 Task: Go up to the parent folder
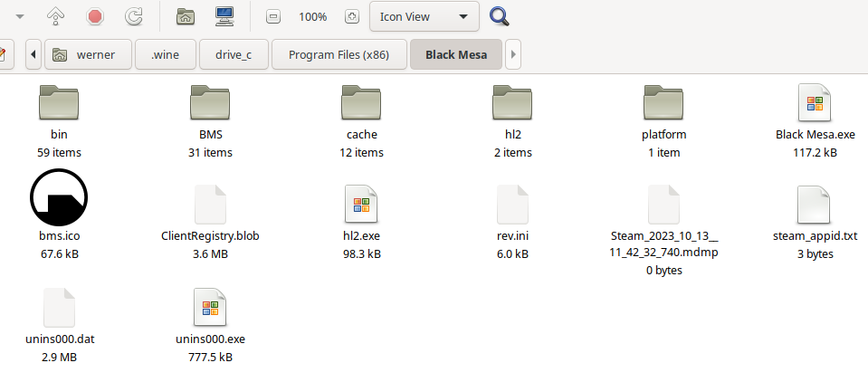coord(56,16)
